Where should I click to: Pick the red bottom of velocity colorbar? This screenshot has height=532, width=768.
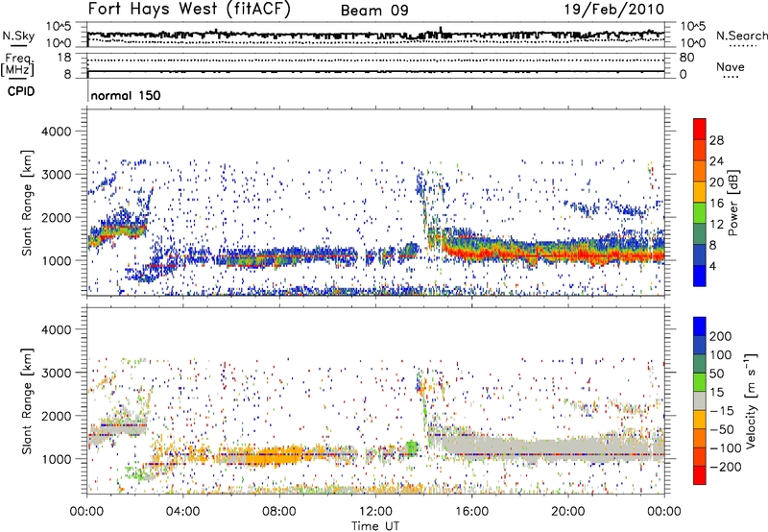pos(700,475)
